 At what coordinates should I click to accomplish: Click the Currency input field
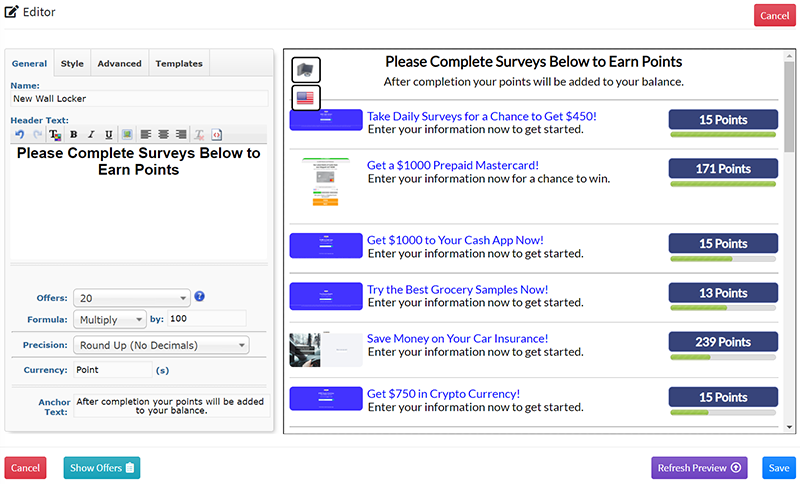113,369
